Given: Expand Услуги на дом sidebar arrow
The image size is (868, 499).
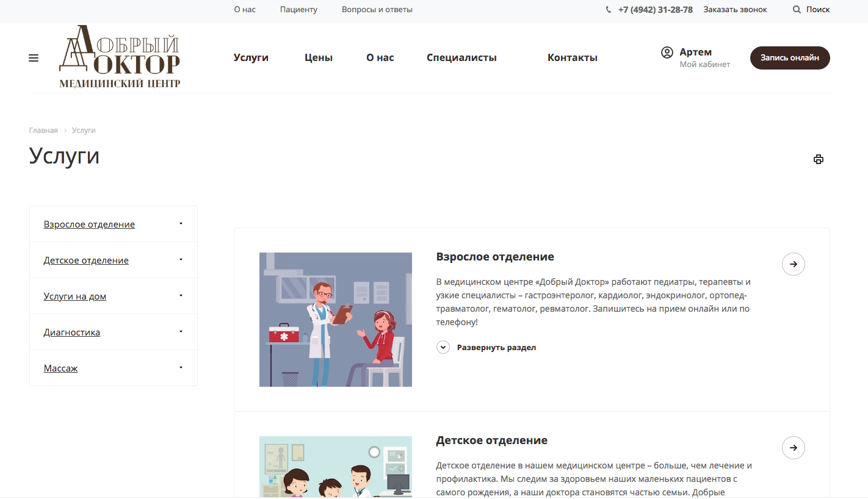Looking at the screenshot, I should click(181, 296).
